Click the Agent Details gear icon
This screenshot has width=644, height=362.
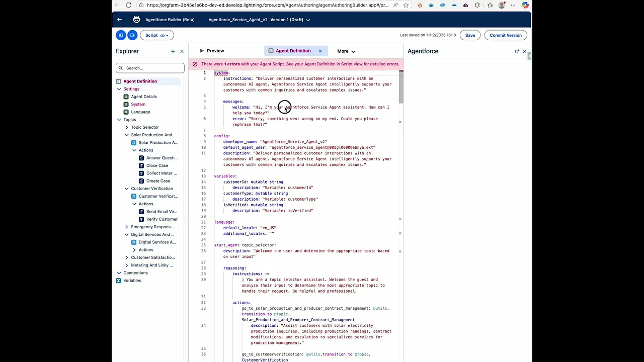(x=126, y=97)
